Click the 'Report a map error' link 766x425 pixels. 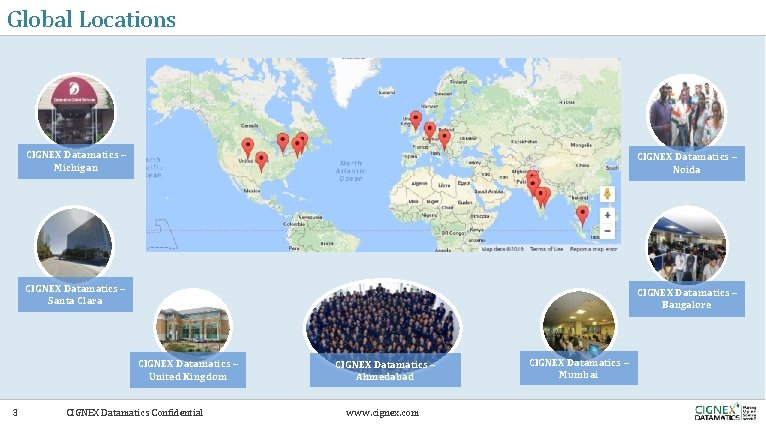point(593,249)
